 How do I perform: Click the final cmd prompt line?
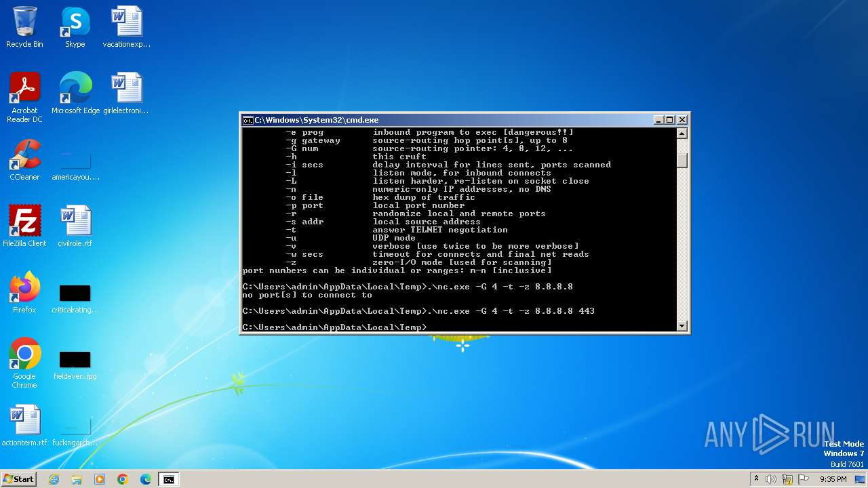[x=335, y=327]
